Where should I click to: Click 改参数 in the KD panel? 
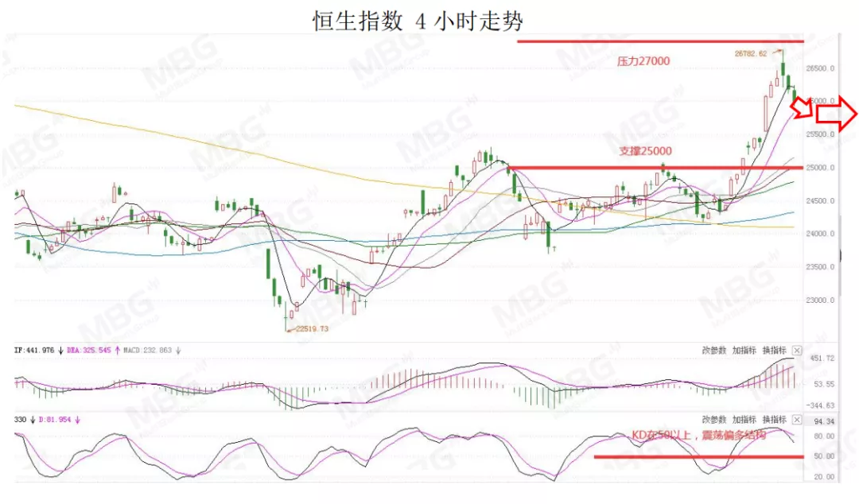click(x=713, y=420)
